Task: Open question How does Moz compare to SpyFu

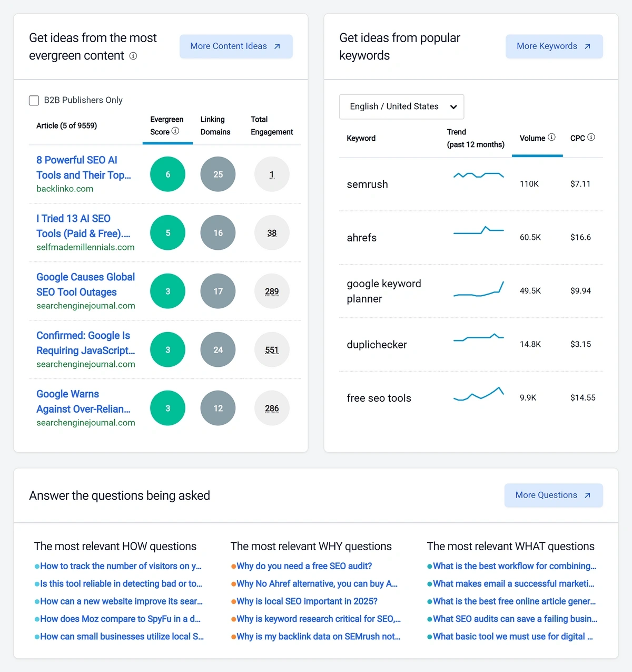Action: pos(120,619)
